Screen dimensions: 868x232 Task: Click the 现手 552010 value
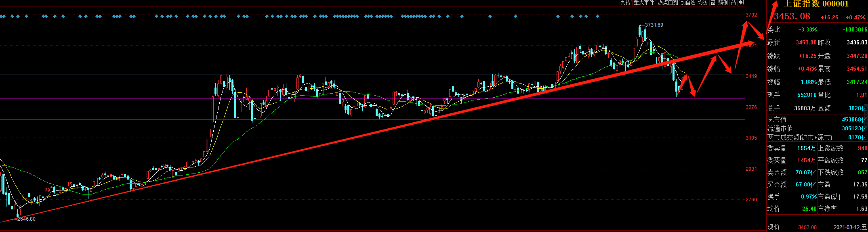coord(807,95)
